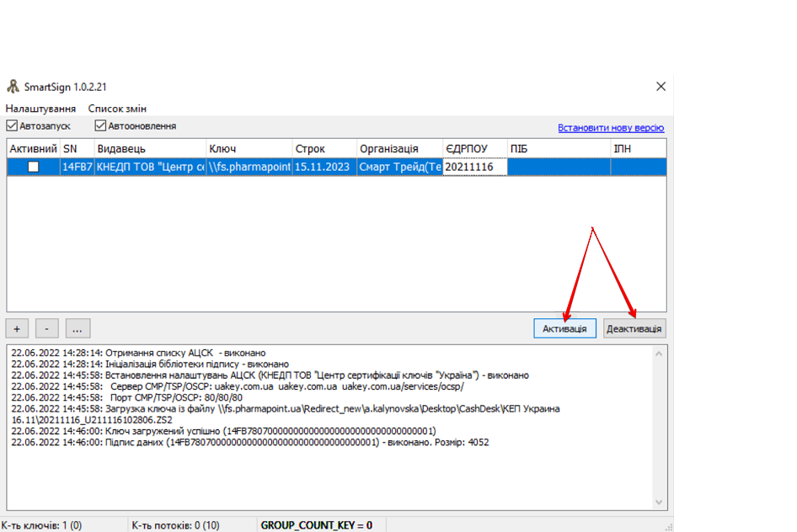
Task: Click the log scrollbar up arrow
Action: coord(660,354)
